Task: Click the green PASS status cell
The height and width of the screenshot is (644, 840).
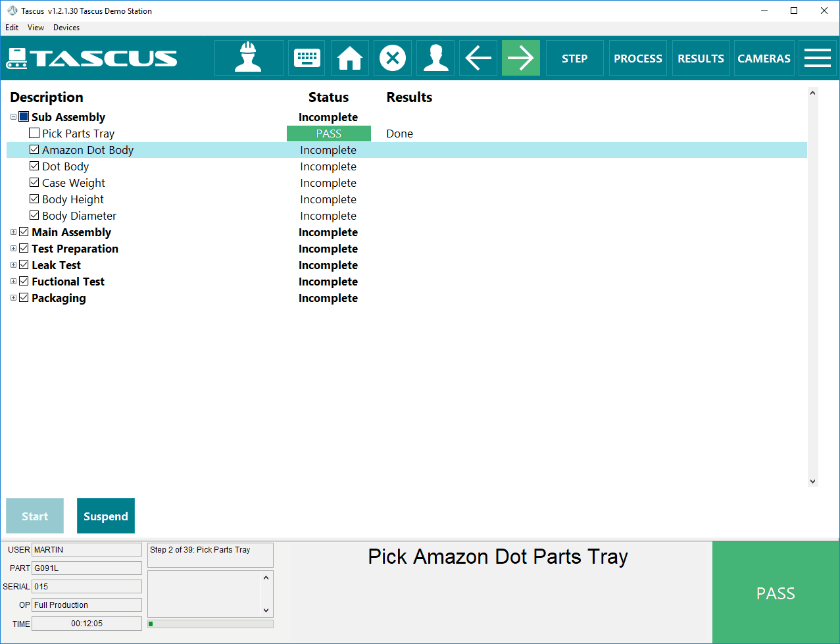Action: point(329,134)
